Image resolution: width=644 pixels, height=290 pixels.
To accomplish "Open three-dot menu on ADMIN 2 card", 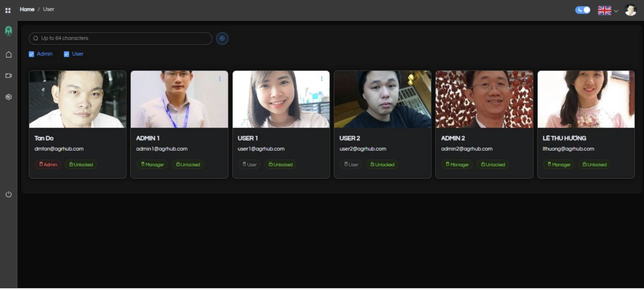I will point(525,79).
